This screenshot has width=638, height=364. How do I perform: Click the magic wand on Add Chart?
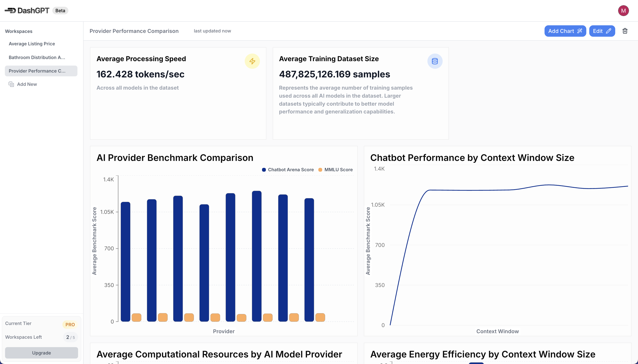(x=580, y=31)
